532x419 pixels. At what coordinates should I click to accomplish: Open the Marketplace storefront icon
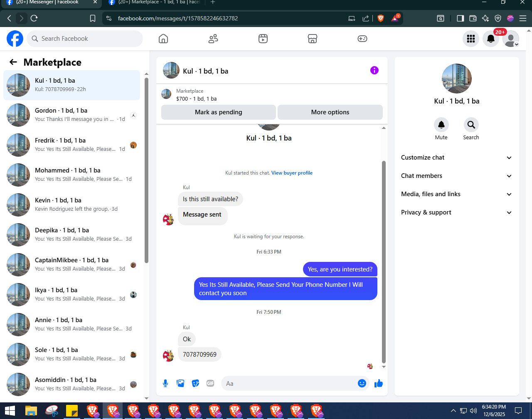pos(313,39)
